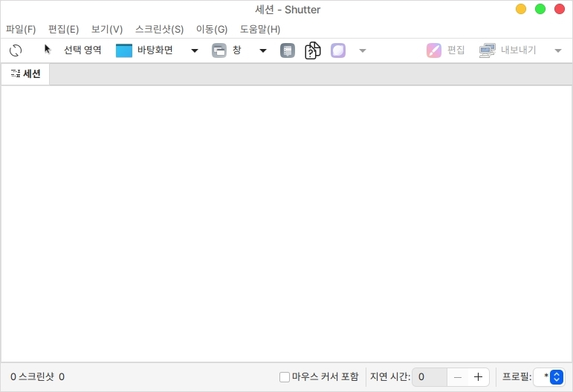Increase the 지연 시간 with plus button

(x=478, y=377)
